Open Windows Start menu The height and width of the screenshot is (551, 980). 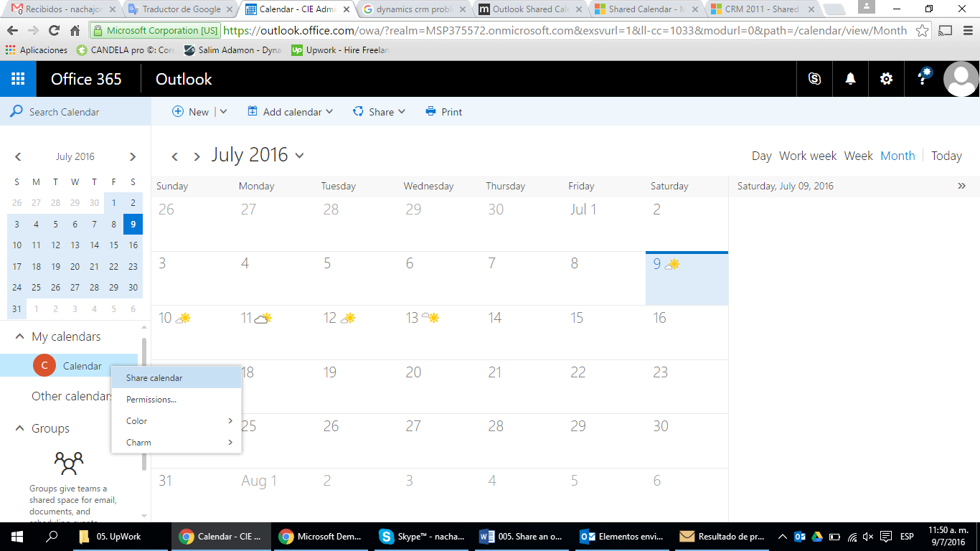pos(17,537)
